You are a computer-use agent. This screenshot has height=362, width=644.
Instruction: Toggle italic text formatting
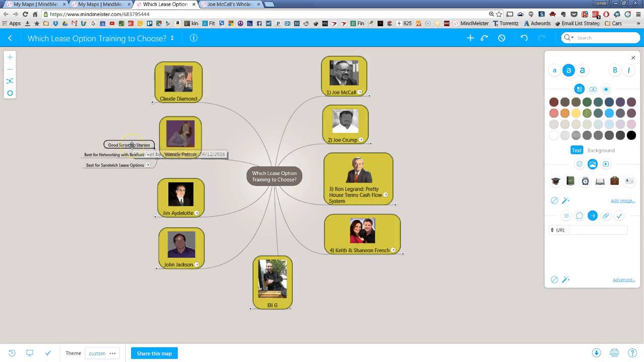click(628, 70)
